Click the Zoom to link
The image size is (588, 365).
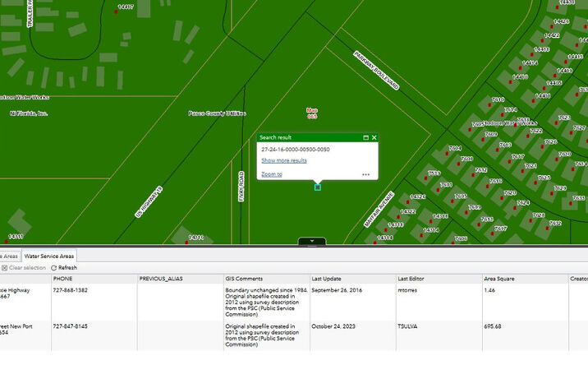[271, 174]
